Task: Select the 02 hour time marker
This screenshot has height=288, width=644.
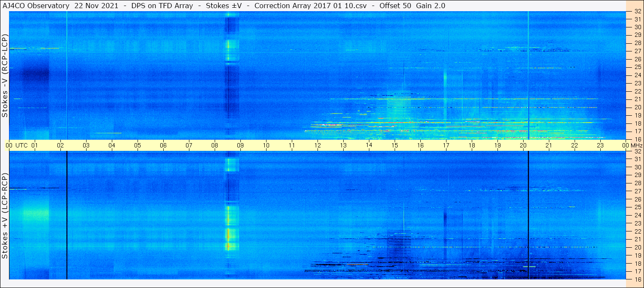Action: [x=60, y=145]
